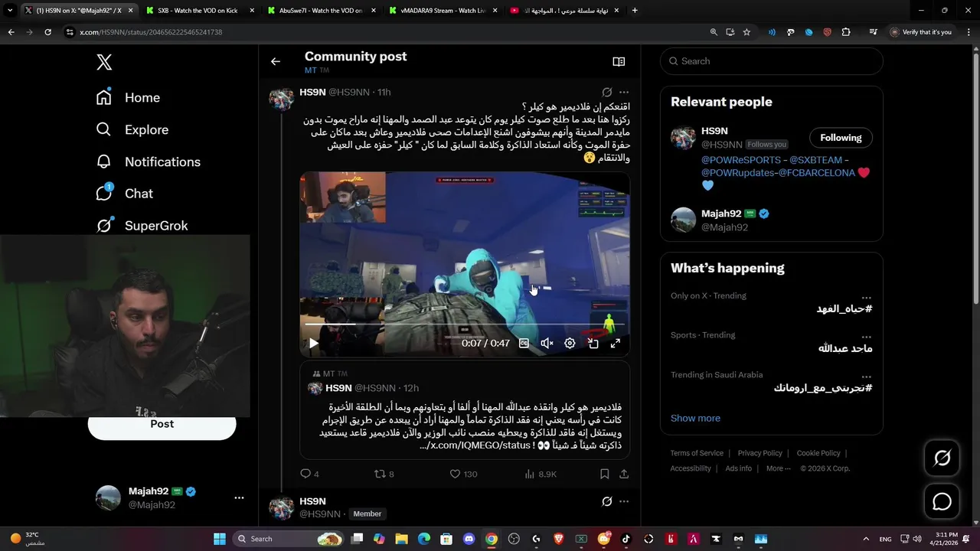Open options for ماجد عبدالله trend

(x=866, y=337)
